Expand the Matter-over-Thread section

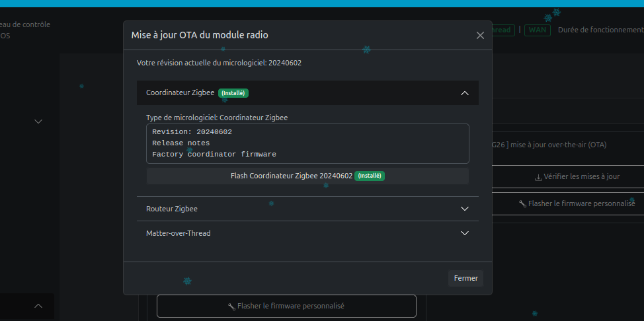coord(307,233)
